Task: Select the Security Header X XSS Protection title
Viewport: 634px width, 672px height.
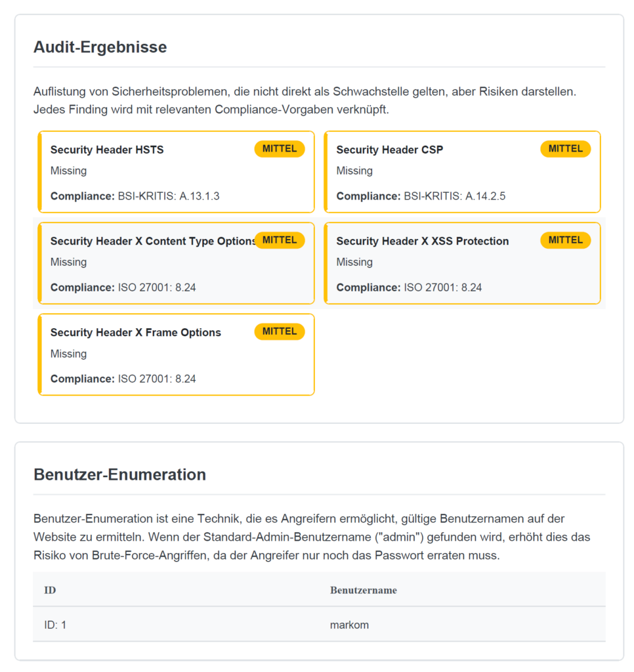Action: point(422,241)
